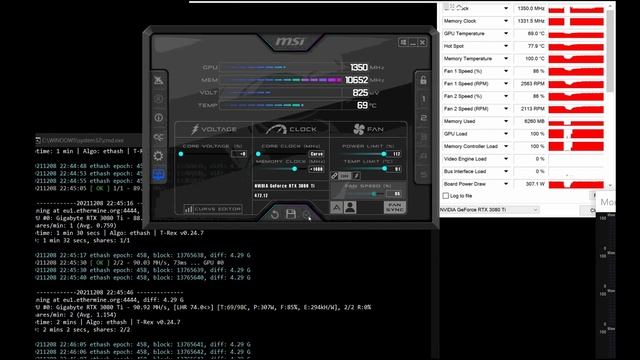Image resolution: width=640 pixels, height=360 pixels.
Task: Click the memory clock +1000 value field
Action: point(316,169)
